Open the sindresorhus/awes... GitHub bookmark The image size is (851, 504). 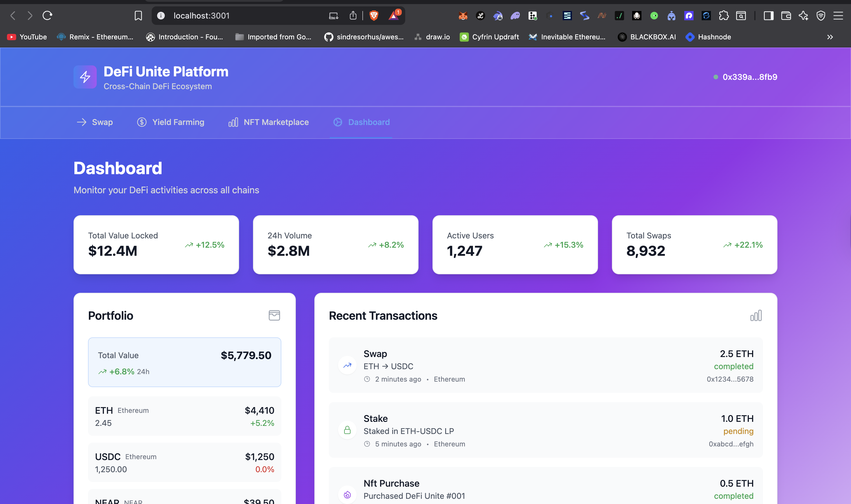click(x=364, y=37)
